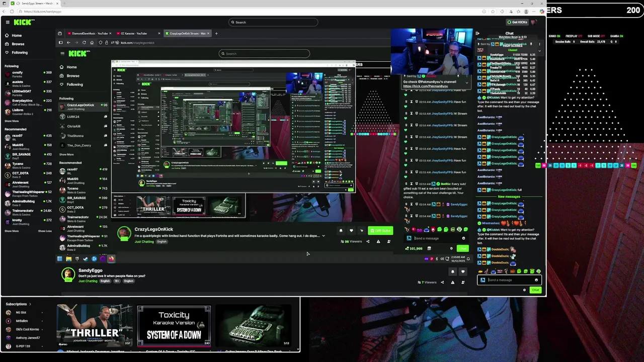Click the kick.com/crazylegsonkick address bar
The height and width of the screenshot is (362, 644).
pos(137,43)
